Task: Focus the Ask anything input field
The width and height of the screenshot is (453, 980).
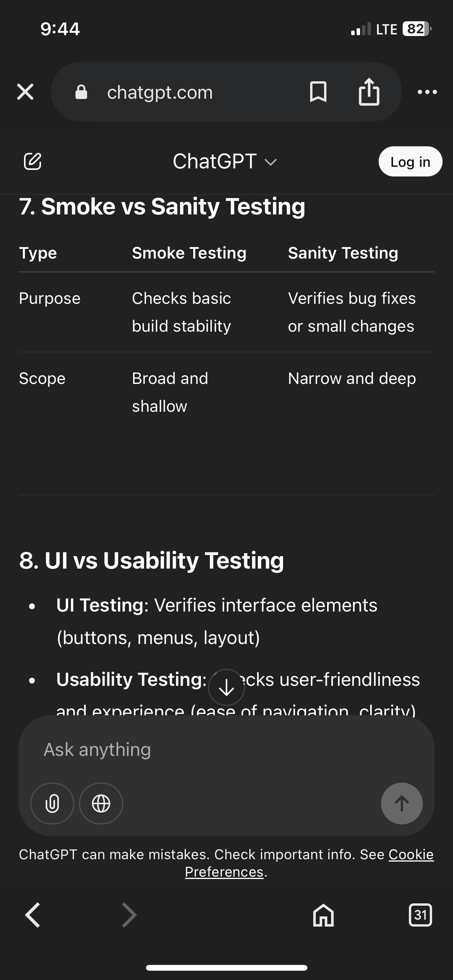Action: tap(226, 750)
